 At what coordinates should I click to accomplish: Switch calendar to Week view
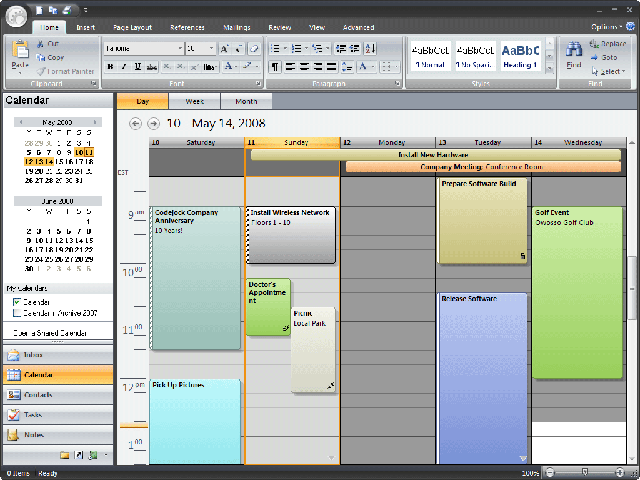coord(195,101)
